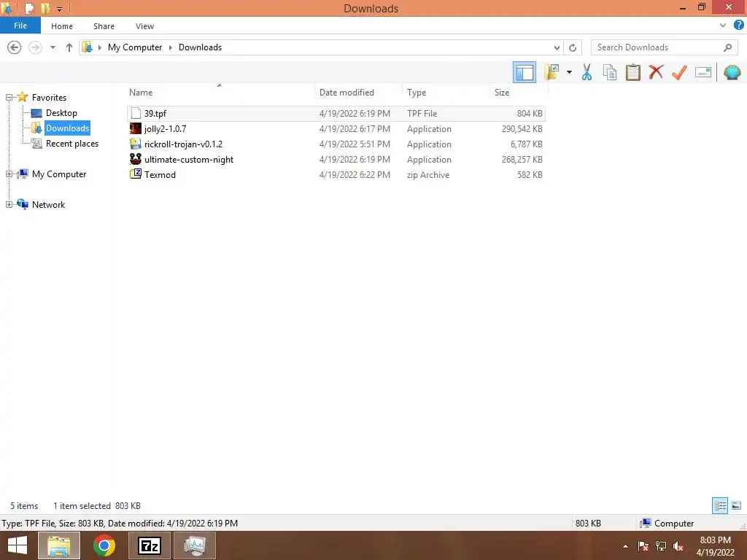Switch to the View ribbon tab
Image resolution: width=747 pixels, height=560 pixels.
point(144,26)
